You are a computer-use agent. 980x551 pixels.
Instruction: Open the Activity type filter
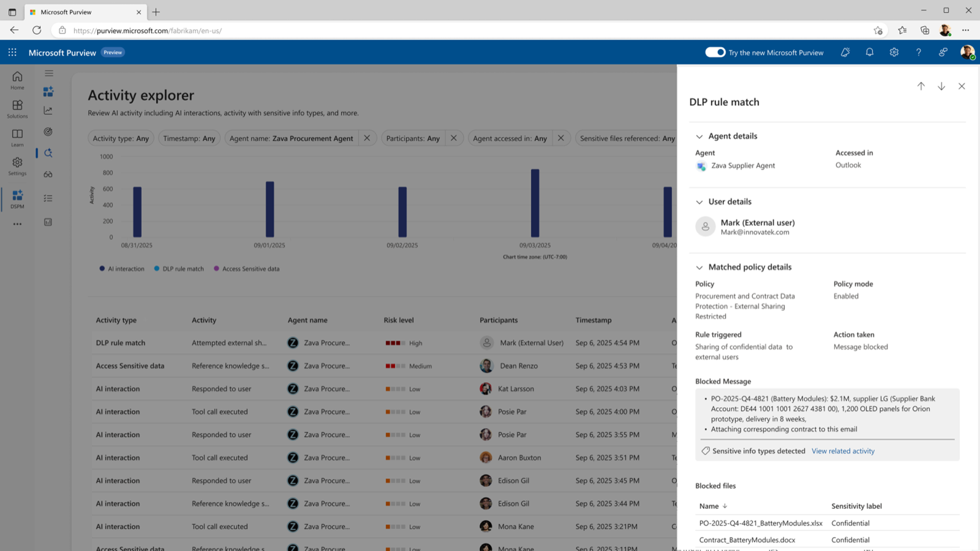(121, 138)
